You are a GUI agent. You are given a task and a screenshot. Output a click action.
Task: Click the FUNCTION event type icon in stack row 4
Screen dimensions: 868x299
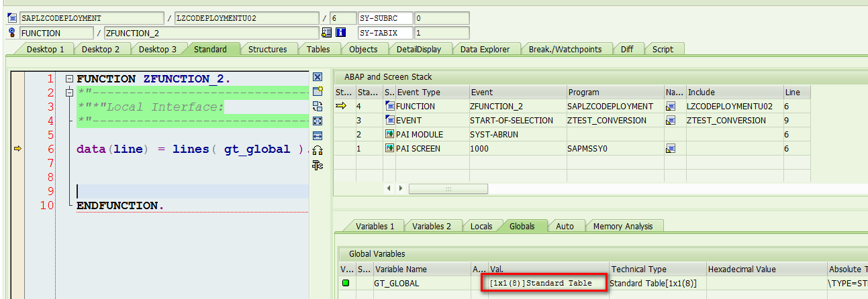(x=390, y=106)
